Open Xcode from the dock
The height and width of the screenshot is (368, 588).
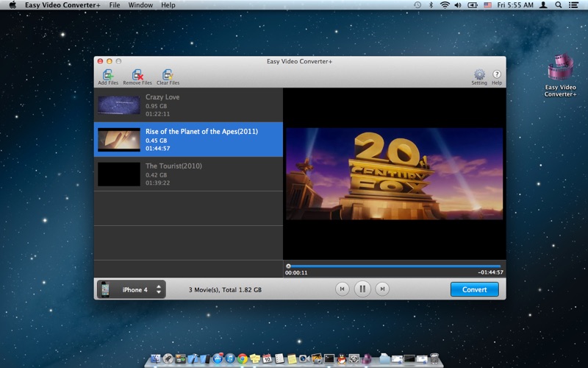193,358
